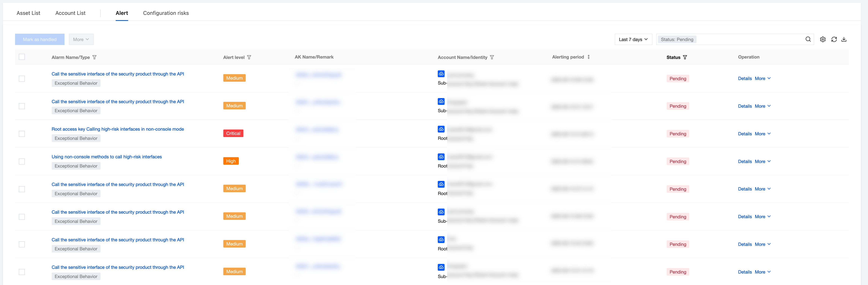Download alert list via export icon
This screenshot has width=868, height=285.
click(x=844, y=40)
